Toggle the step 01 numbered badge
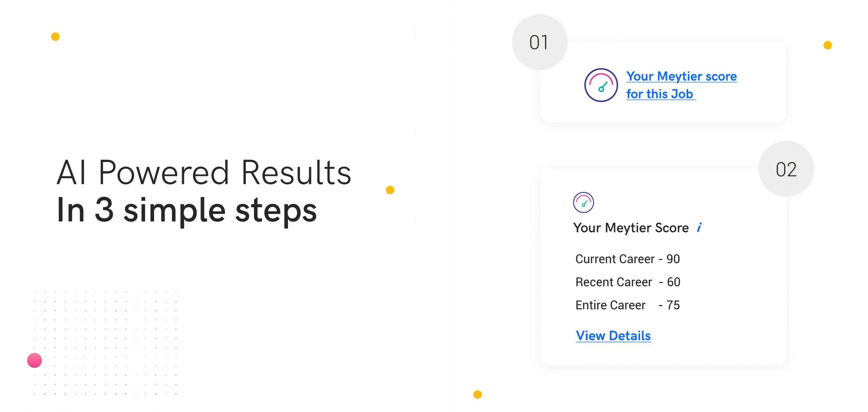 (x=539, y=41)
